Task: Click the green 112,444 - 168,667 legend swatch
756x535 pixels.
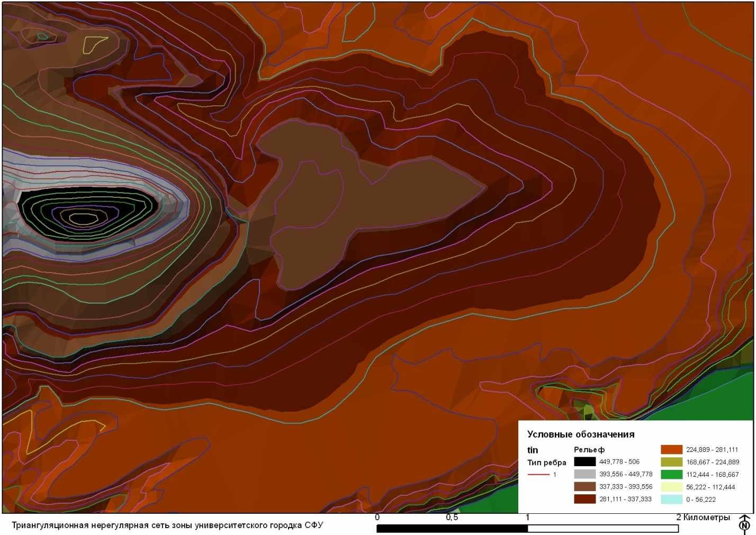Action: tap(671, 474)
